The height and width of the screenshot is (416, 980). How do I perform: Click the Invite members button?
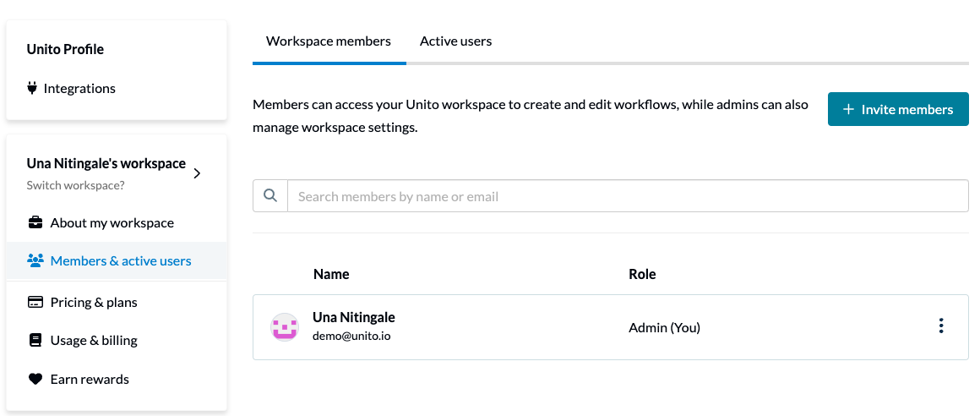[x=898, y=109]
